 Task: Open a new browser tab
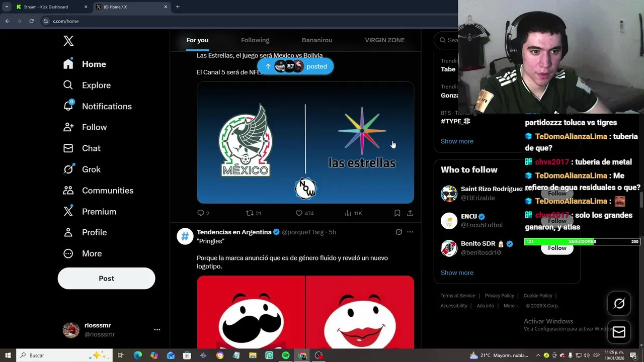(178, 7)
